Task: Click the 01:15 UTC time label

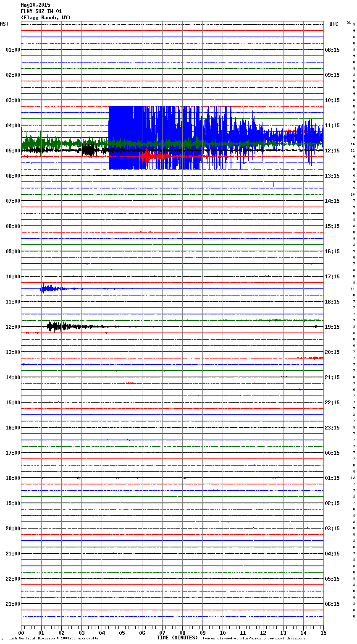Action: point(332,478)
